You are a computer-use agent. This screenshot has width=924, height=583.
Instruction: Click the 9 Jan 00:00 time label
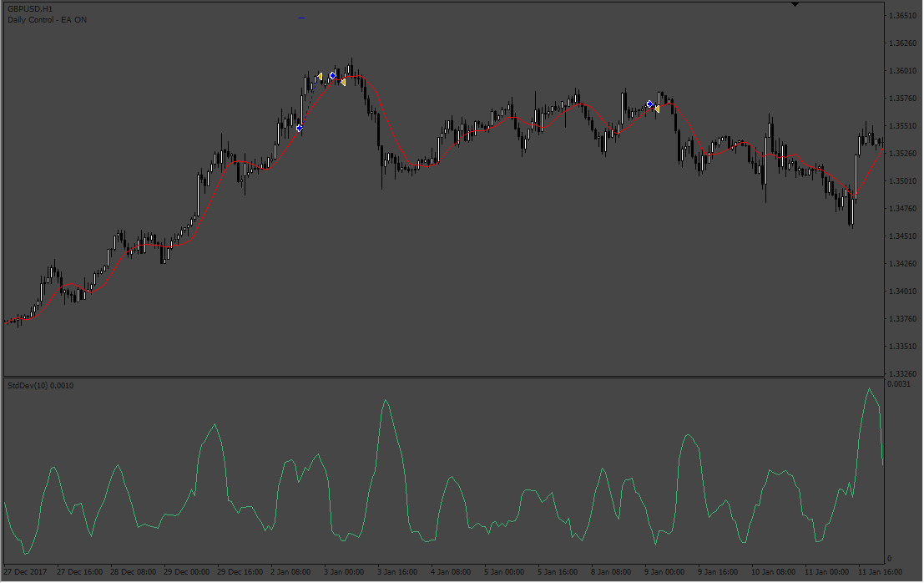pos(664,572)
